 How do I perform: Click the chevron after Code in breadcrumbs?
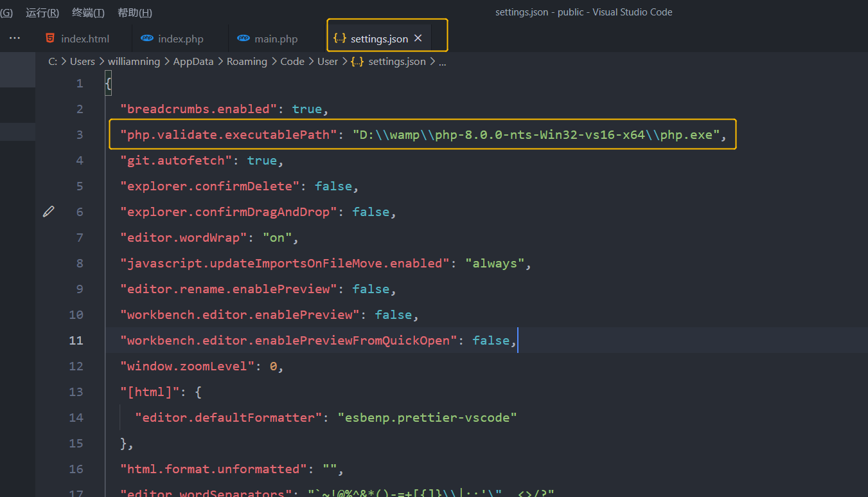312,61
